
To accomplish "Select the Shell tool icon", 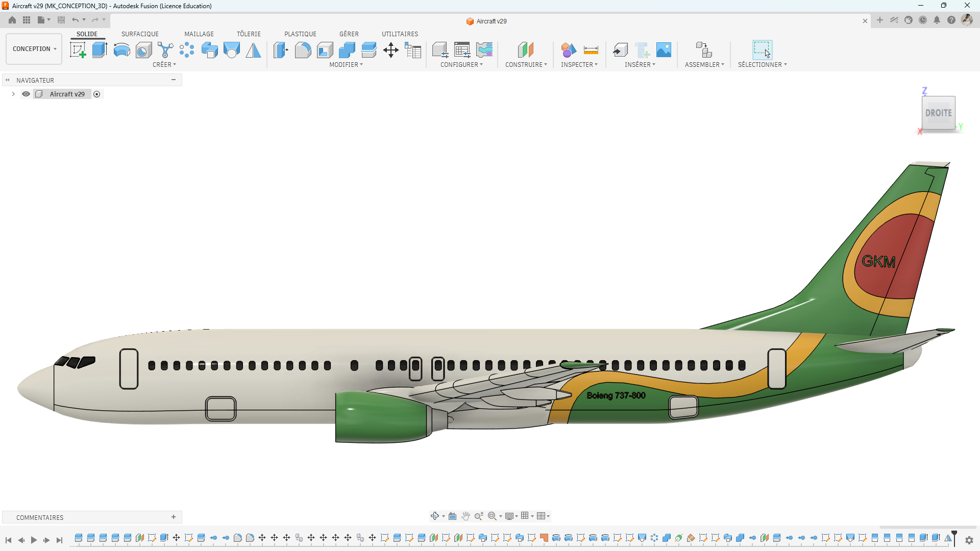I will click(x=325, y=50).
